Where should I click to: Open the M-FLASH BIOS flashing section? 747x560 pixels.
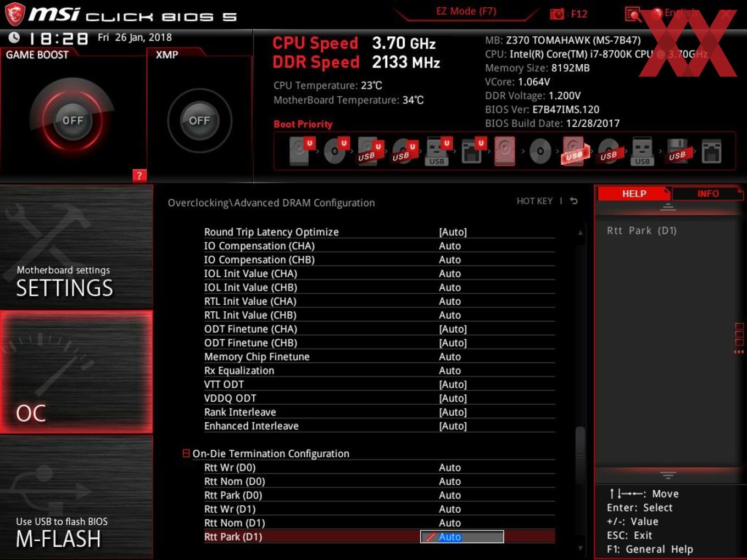pos(76,497)
